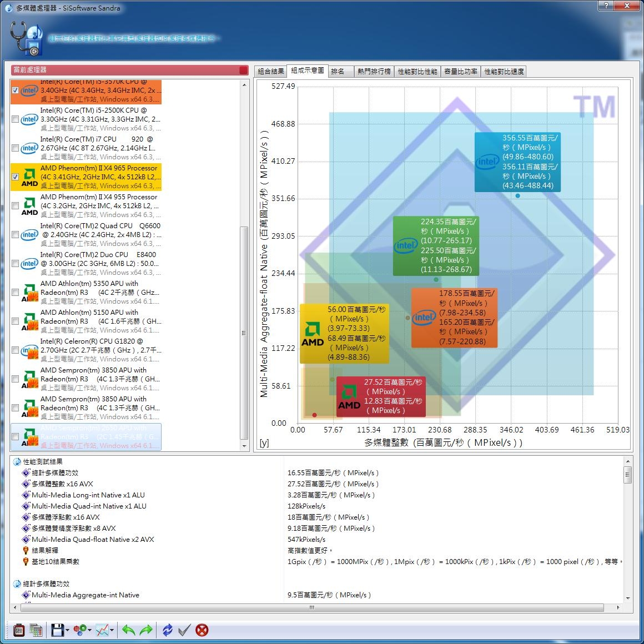The image size is (644, 644).
Task: Check the Core2 Duo E8400 checkbox
Action: [x=15, y=263]
